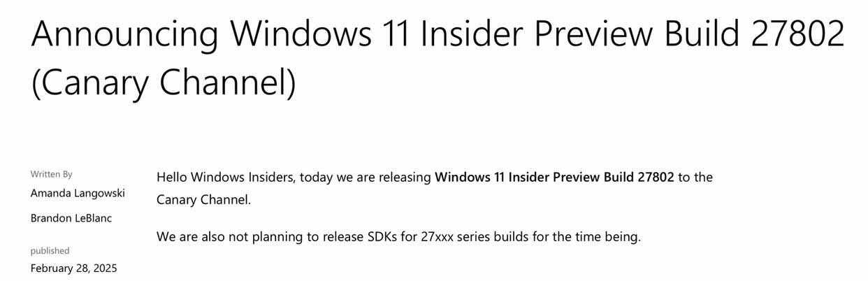Click the 'published' label

pyautogui.click(x=50, y=250)
